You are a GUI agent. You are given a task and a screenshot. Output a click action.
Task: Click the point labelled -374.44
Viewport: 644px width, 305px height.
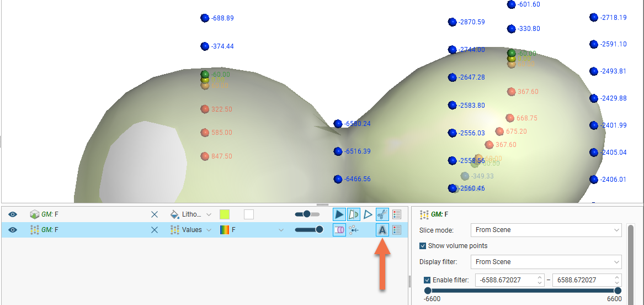[x=205, y=46]
